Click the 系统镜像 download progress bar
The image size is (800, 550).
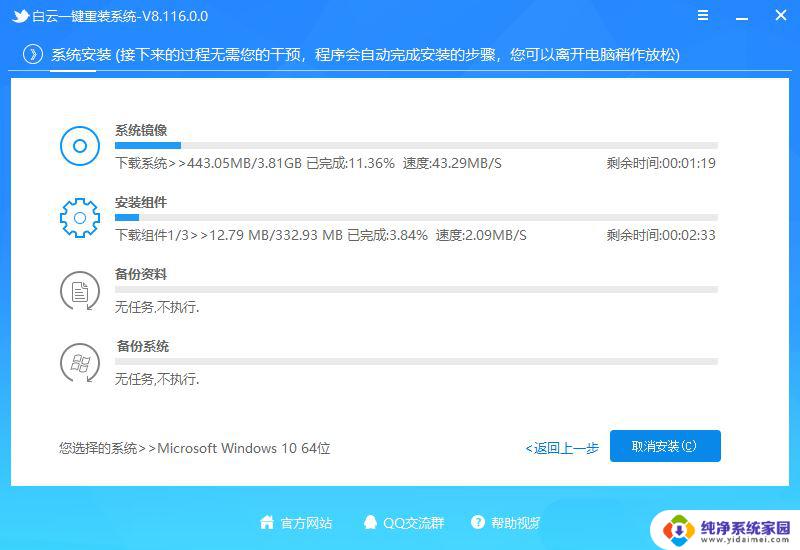(x=416, y=146)
